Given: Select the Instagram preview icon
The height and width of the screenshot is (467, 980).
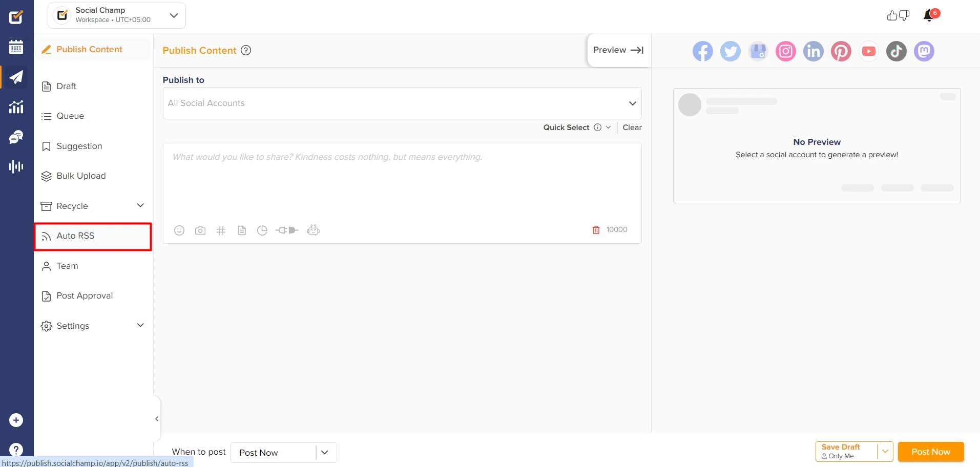Looking at the screenshot, I should coord(785,51).
